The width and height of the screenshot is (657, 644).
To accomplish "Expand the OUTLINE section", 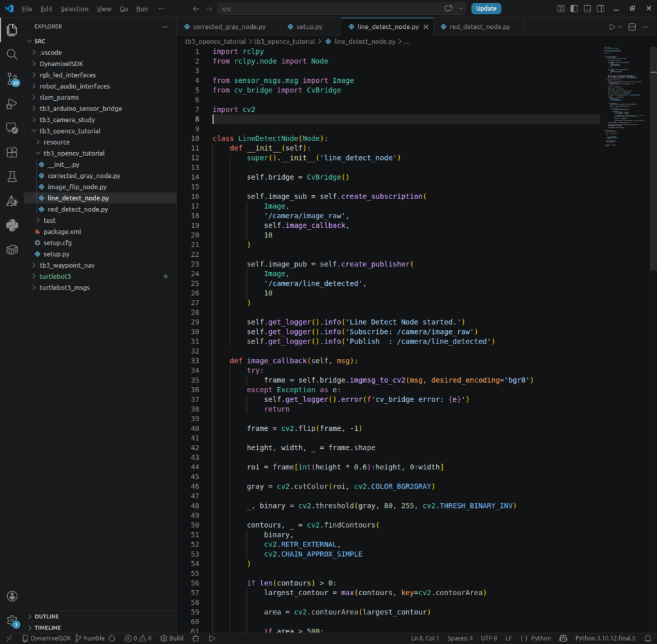I will coord(101,616).
